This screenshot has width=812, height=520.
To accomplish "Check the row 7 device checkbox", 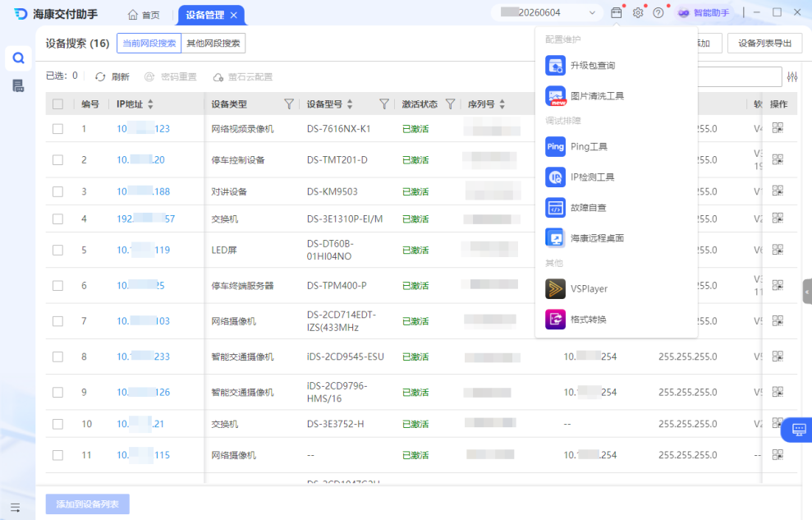I will tap(58, 321).
